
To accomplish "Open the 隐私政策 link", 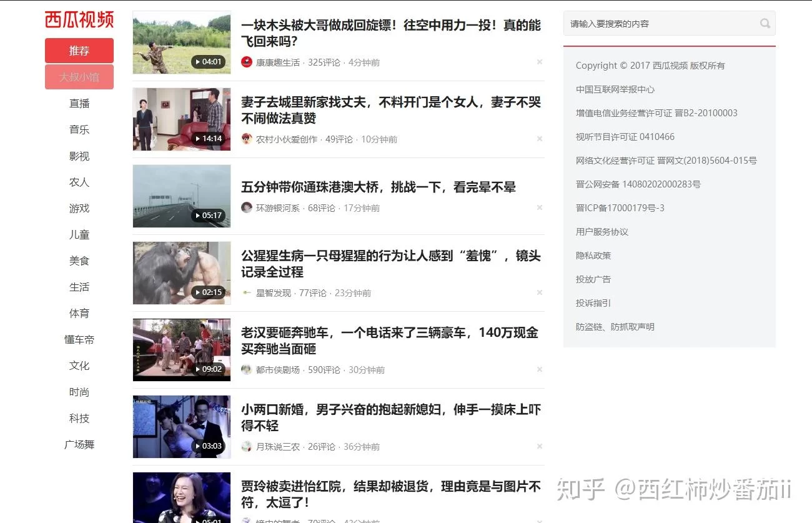I will (593, 255).
